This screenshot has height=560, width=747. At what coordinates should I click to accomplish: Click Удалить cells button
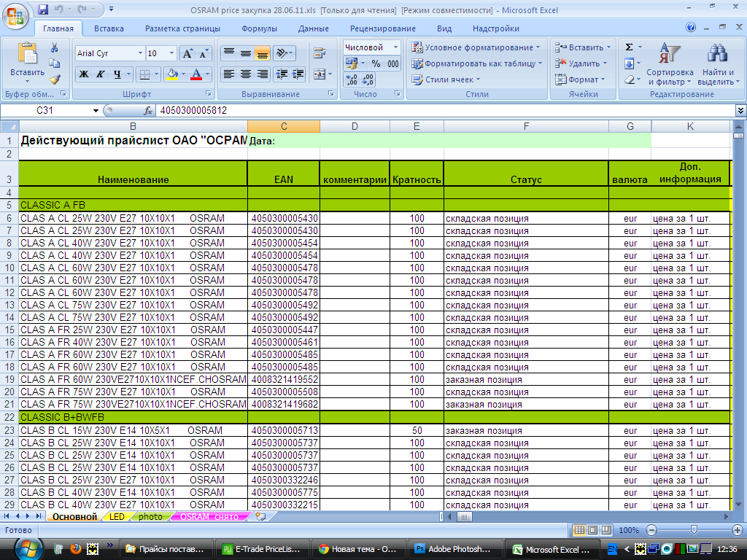click(581, 63)
